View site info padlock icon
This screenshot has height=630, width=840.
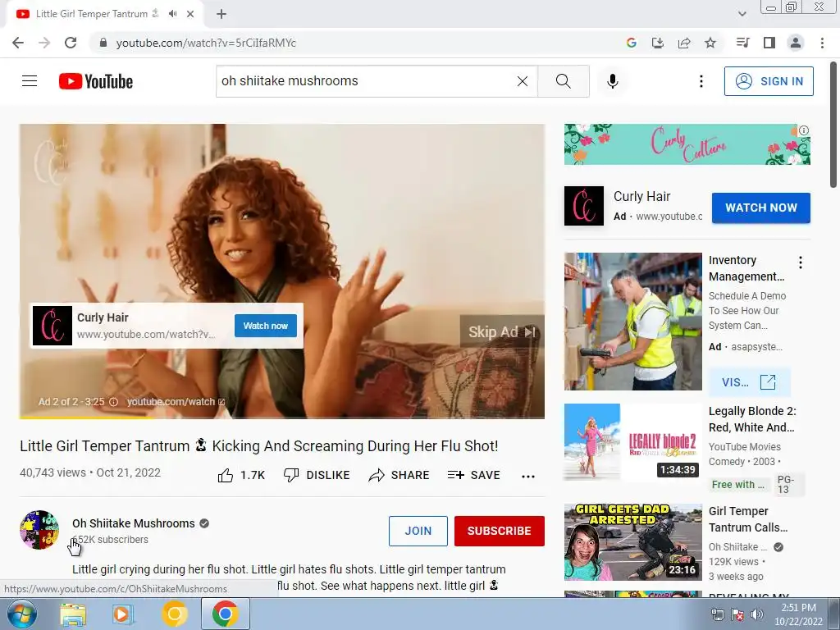pyautogui.click(x=103, y=43)
